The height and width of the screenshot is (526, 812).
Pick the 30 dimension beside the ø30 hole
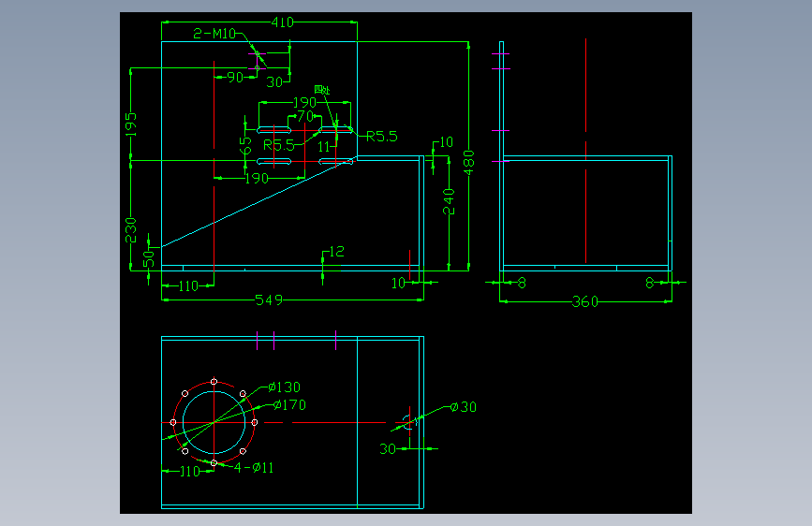(388, 449)
